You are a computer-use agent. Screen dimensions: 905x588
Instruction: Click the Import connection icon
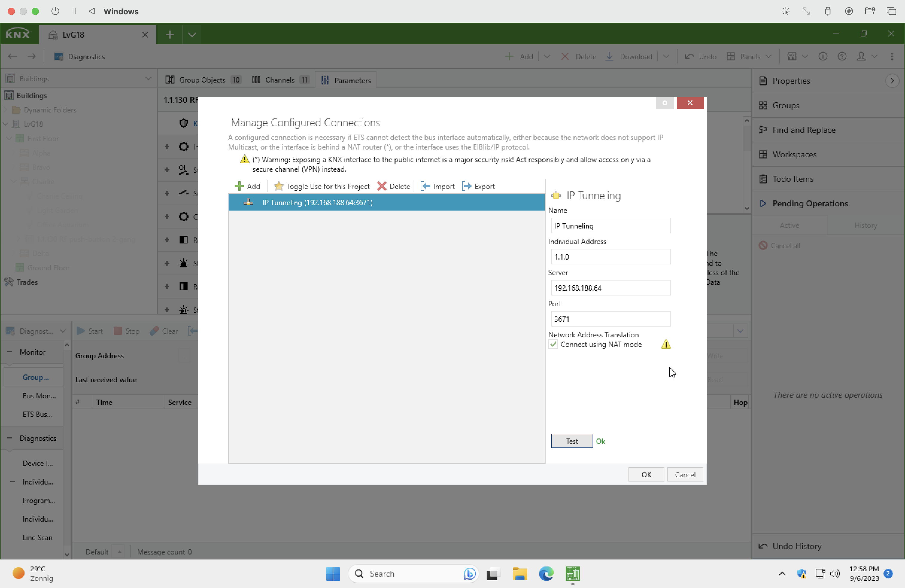coord(426,186)
